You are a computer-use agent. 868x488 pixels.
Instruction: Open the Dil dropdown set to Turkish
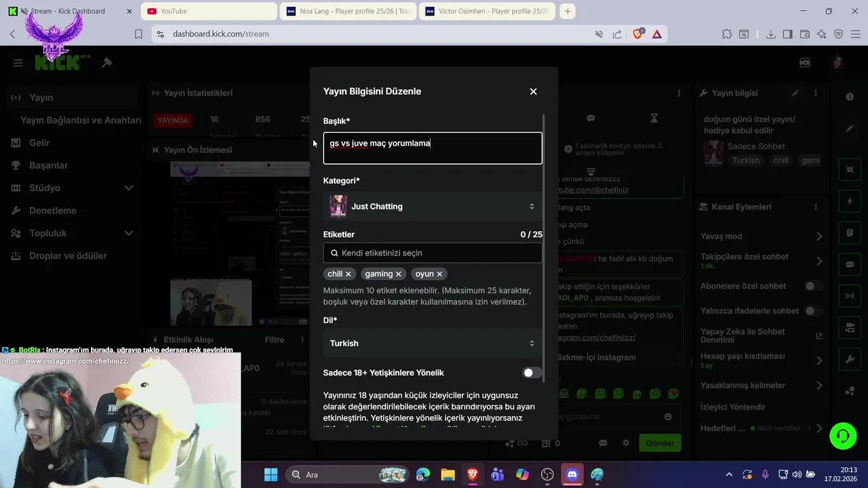[433, 343]
